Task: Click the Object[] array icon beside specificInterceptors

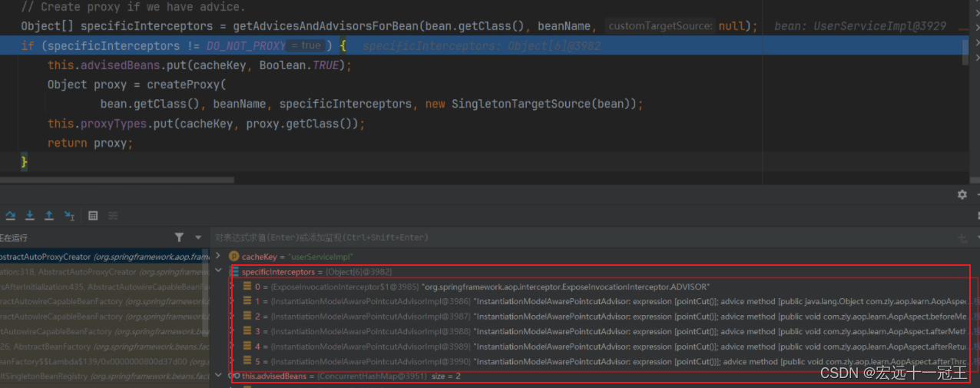Action: tap(234, 271)
